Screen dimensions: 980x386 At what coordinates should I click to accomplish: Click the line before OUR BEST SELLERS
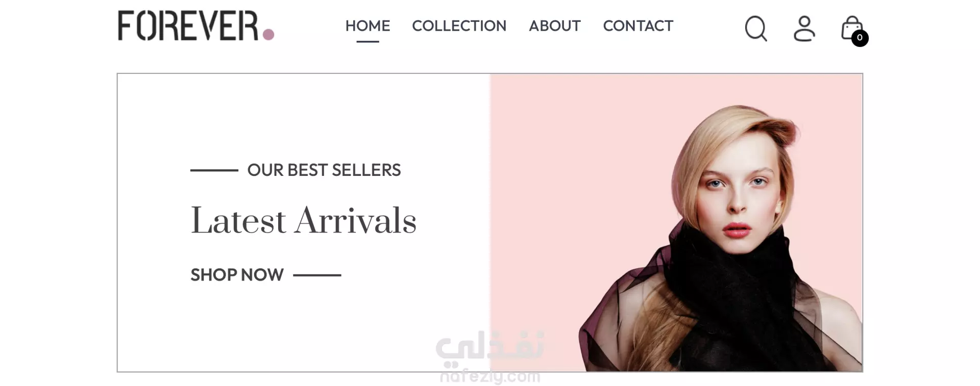214,170
